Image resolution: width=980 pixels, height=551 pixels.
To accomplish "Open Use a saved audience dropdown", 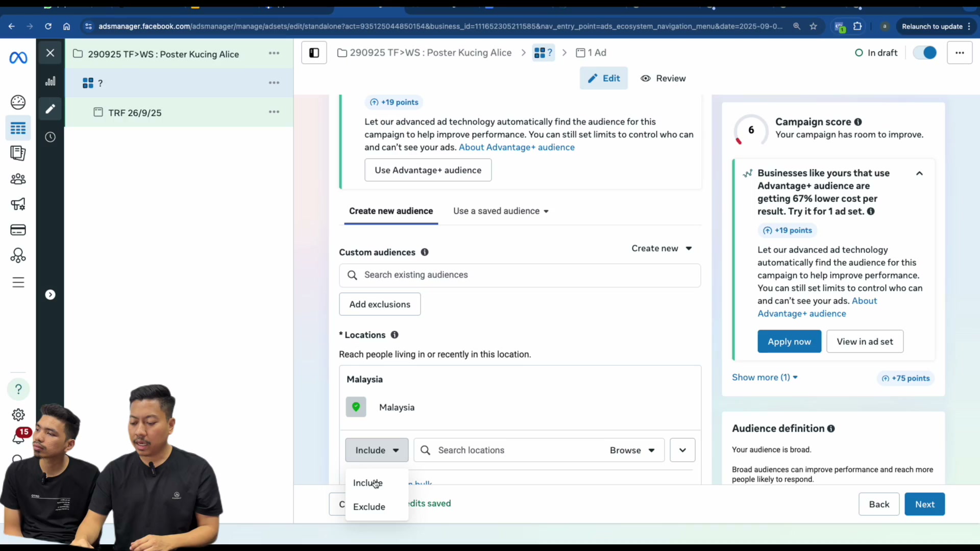I will 501,211.
